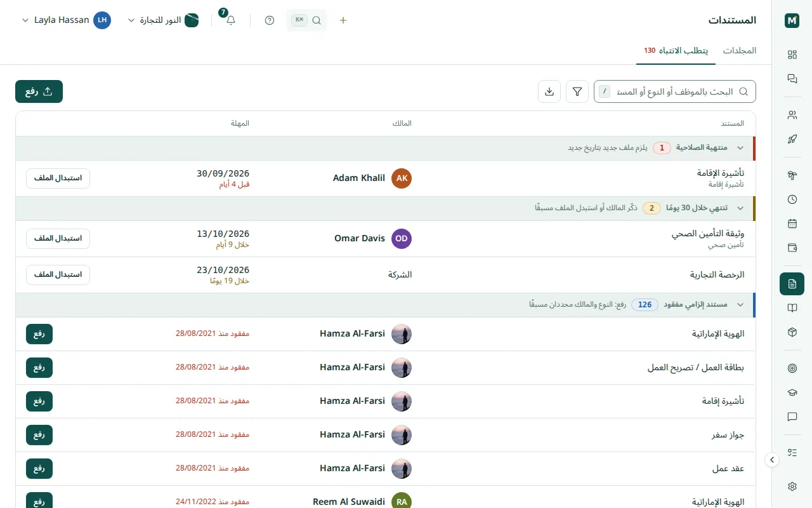Open the Layla Hassan user menu
Screen dimensions: 812x508
tap(66, 20)
